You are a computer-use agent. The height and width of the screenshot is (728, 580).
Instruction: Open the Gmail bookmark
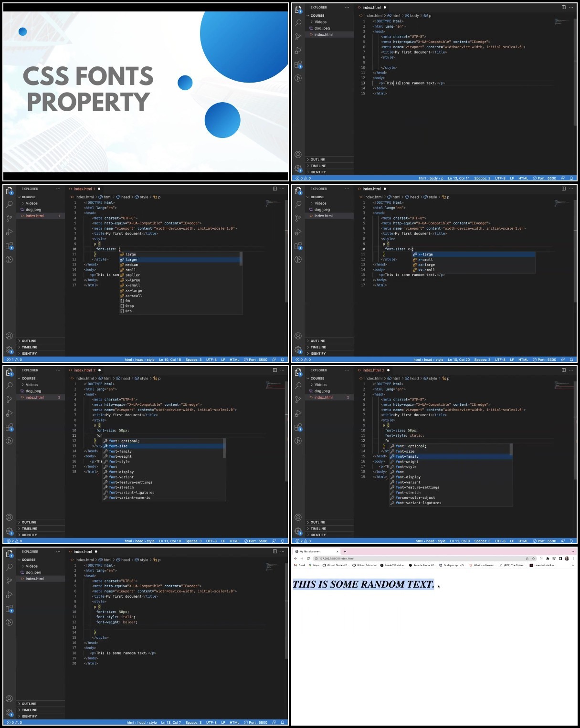tap(299, 565)
